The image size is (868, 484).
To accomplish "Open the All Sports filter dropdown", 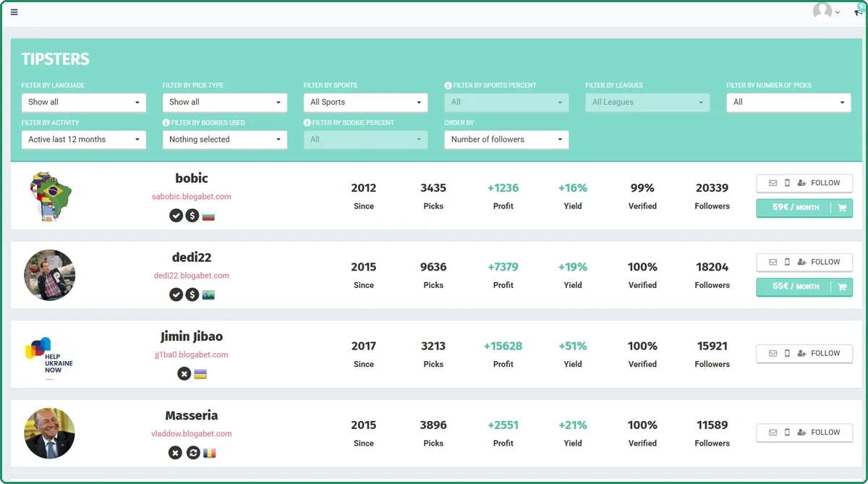I will pos(366,102).
